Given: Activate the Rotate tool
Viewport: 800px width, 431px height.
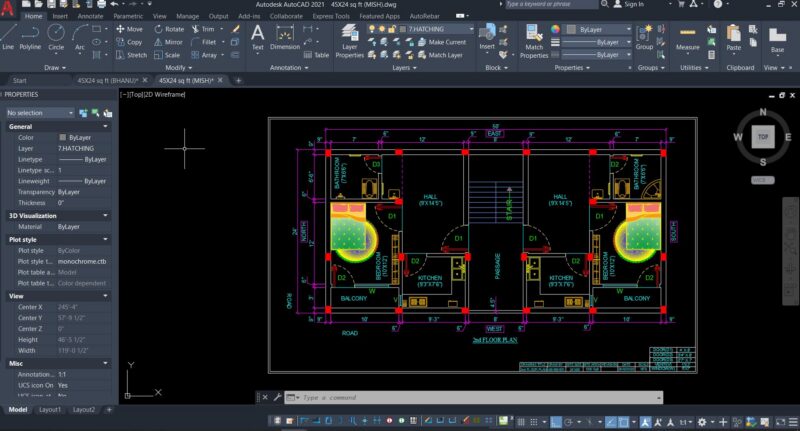Looking at the screenshot, I should coord(169,29).
